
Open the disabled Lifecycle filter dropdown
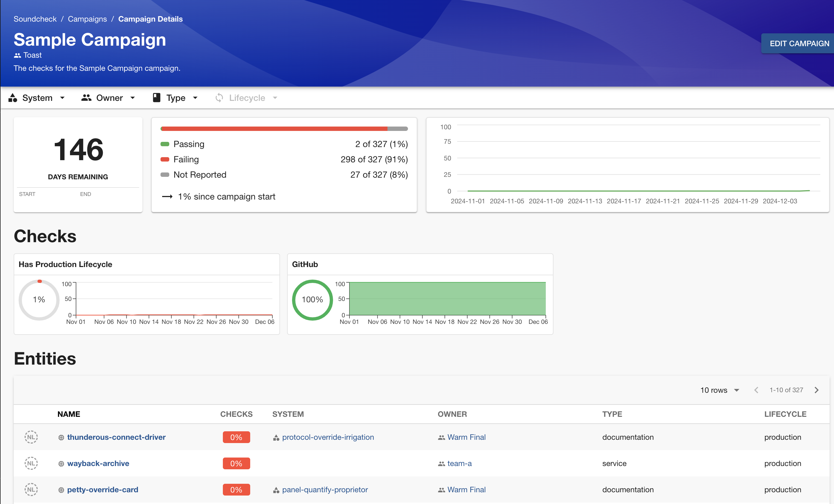(x=246, y=98)
